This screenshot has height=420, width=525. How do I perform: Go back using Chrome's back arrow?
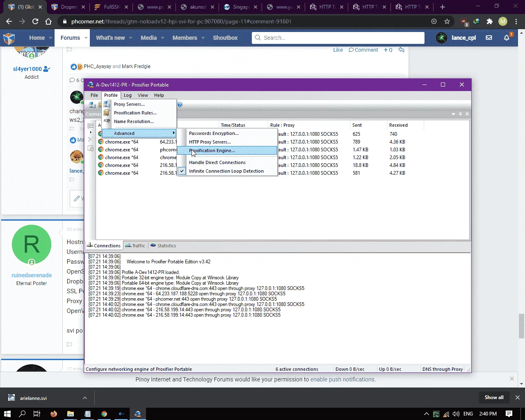click(9, 21)
